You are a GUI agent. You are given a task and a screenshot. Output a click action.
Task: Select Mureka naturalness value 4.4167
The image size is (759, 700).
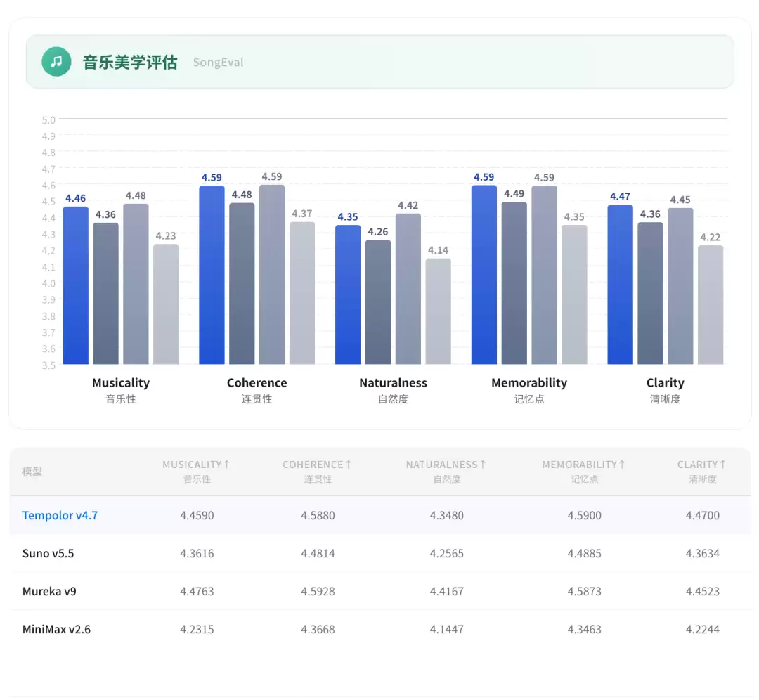click(x=447, y=591)
